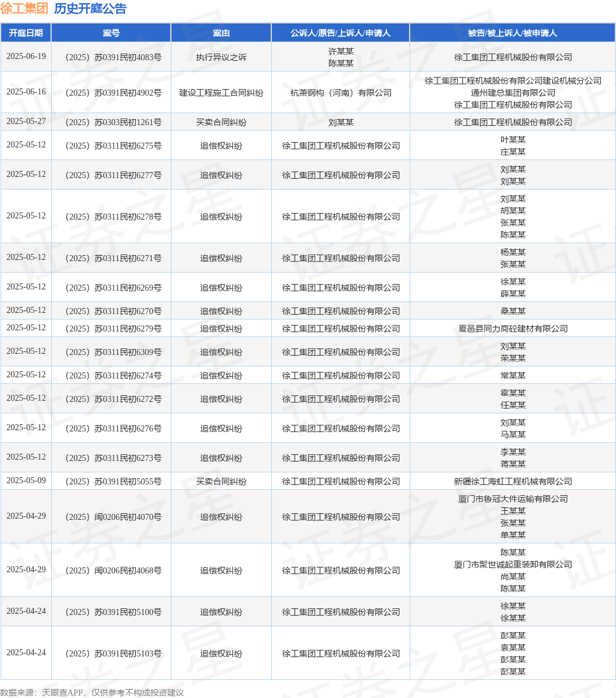Click defendant 霍某某

[513, 393]
